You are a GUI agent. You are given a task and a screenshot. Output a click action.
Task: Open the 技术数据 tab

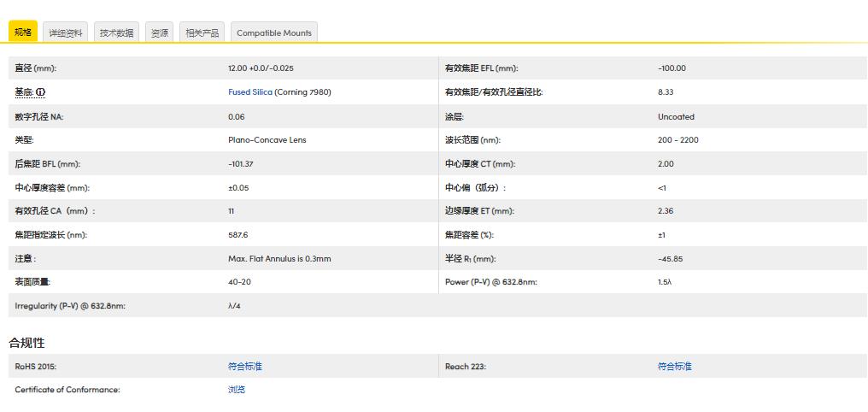coord(116,33)
